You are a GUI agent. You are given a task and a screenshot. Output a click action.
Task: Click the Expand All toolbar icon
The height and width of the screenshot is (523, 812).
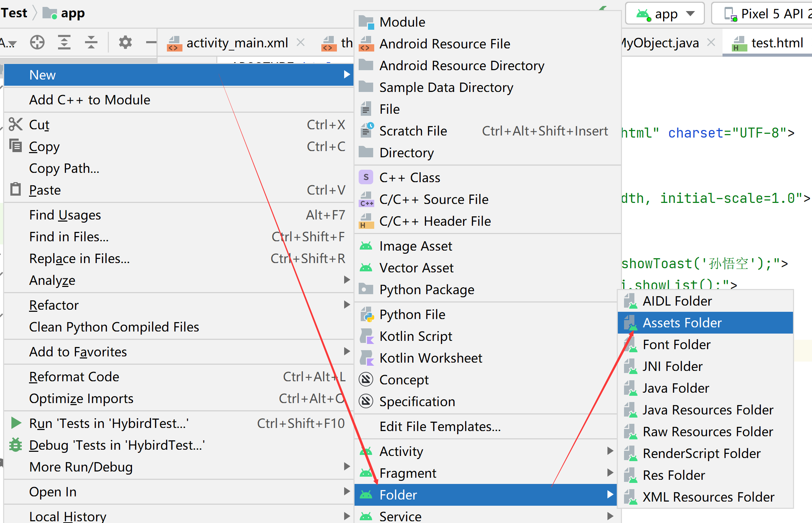[64, 43]
